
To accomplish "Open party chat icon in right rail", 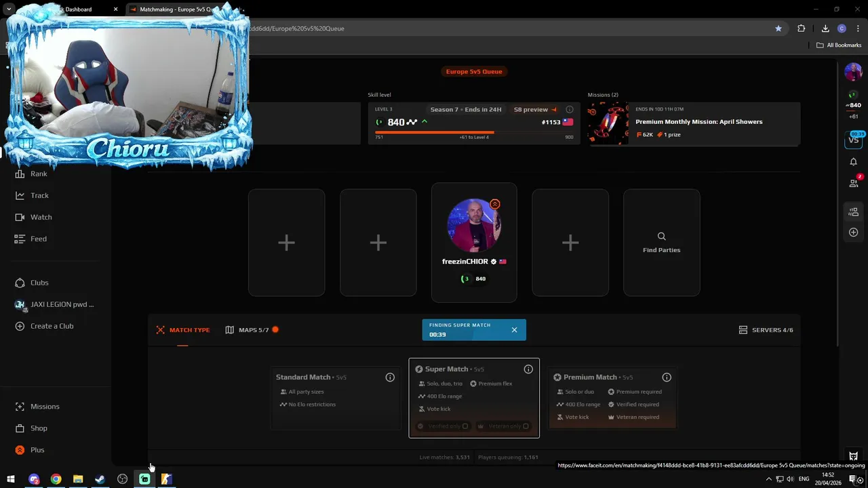I will tap(854, 212).
